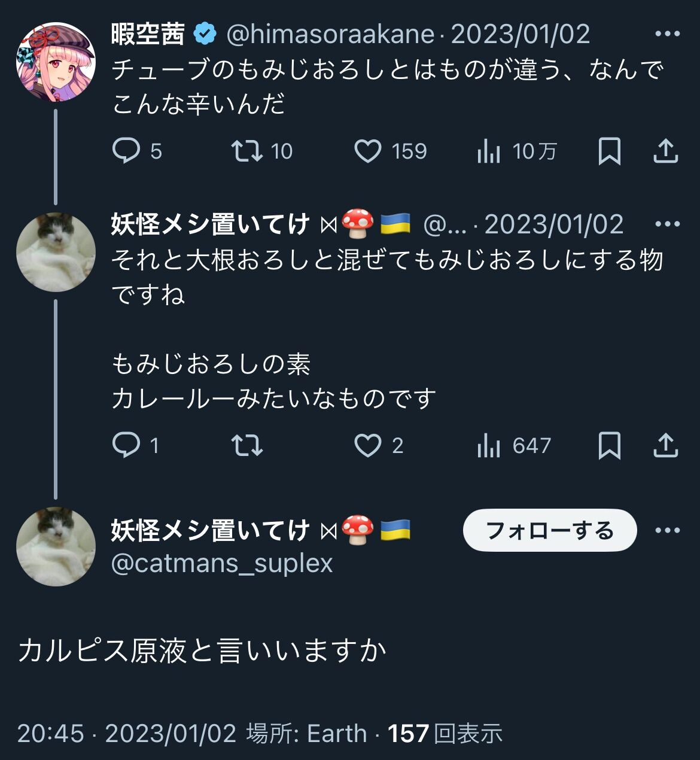The width and height of the screenshot is (700, 760).
Task: Retweet the もみじおろしの素 reply
Action: (247, 445)
